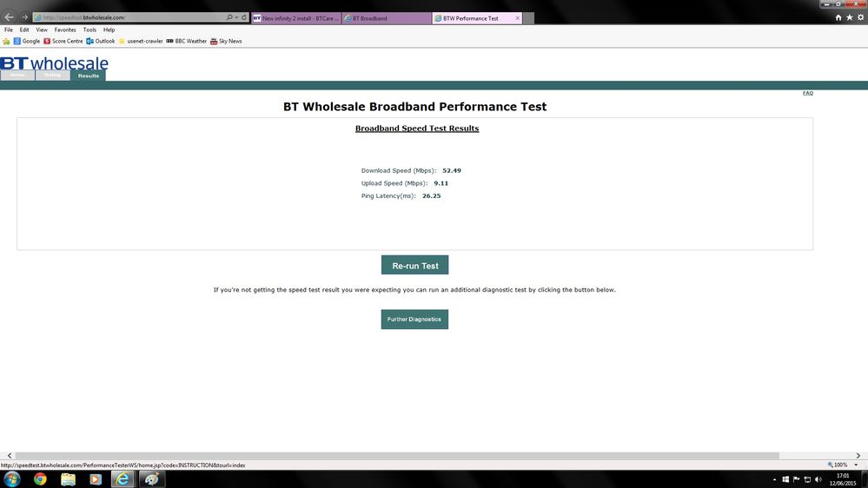Open the Google bookmark
Image resolution: width=868 pixels, height=488 pixels.
point(27,41)
